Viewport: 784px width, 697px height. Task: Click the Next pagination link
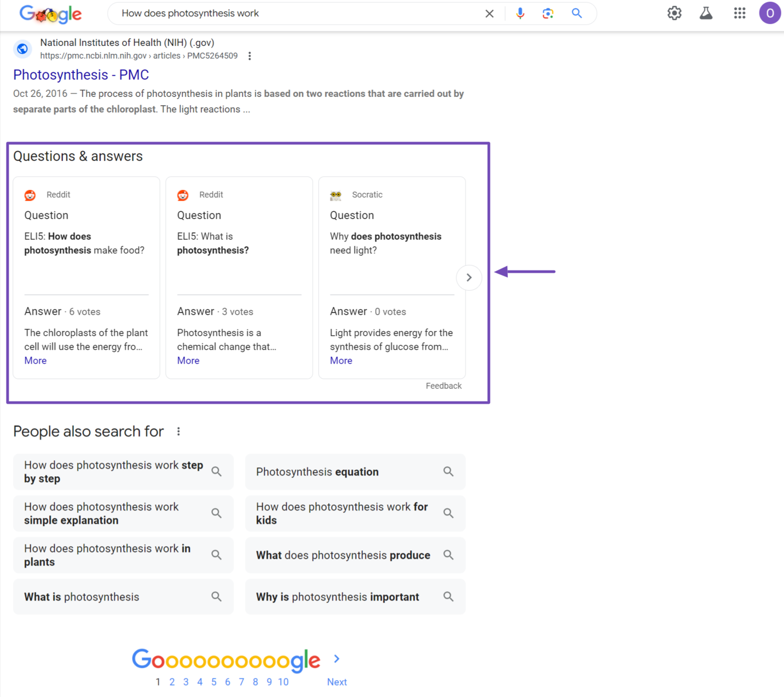point(337,682)
